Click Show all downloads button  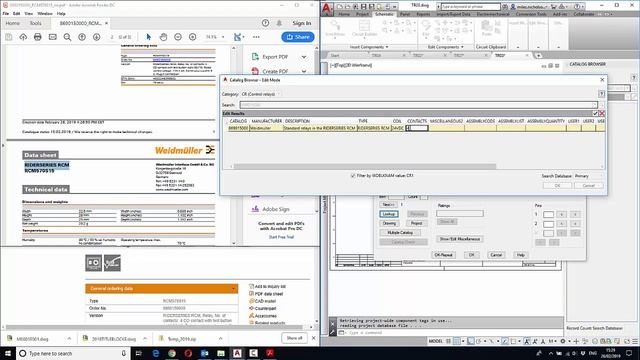click(x=294, y=338)
